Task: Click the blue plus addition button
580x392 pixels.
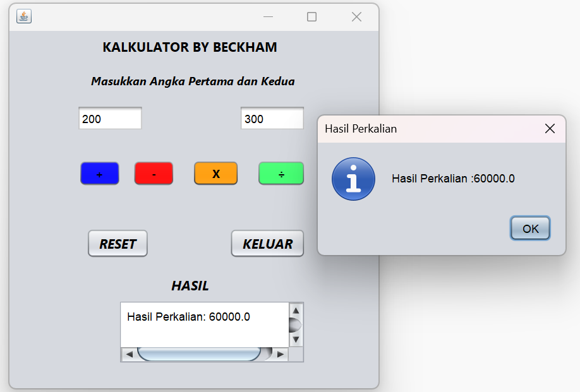Action: [99, 174]
